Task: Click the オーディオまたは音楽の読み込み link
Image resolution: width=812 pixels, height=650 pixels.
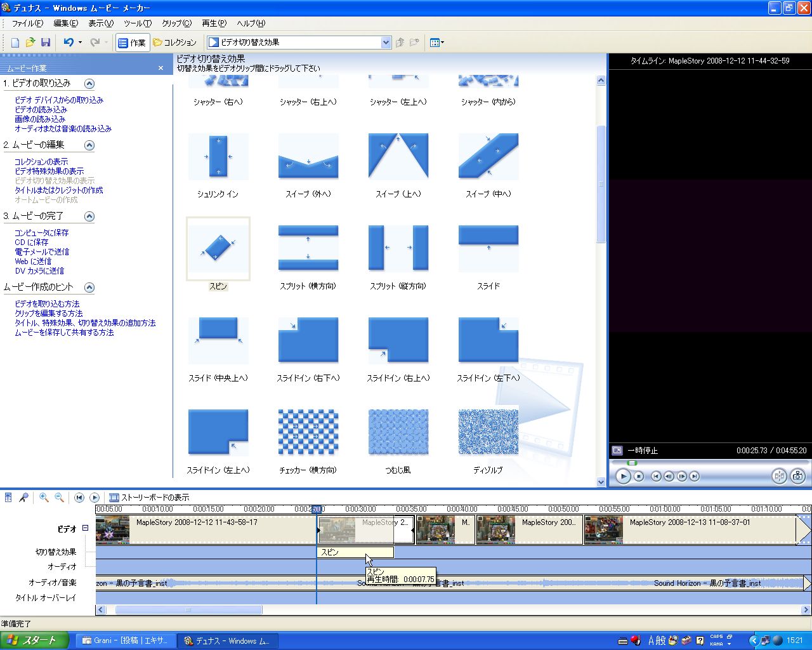Action: click(x=63, y=129)
